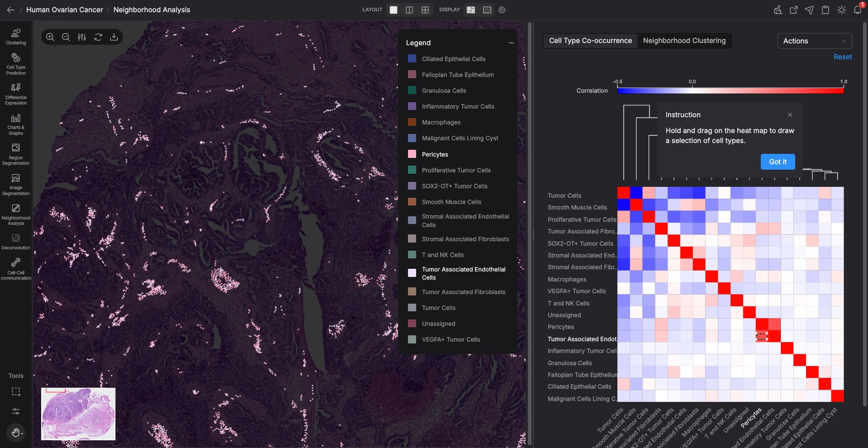The image size is (868, 448).
Task: Open notifications bell icon
Action: [857, 10]
